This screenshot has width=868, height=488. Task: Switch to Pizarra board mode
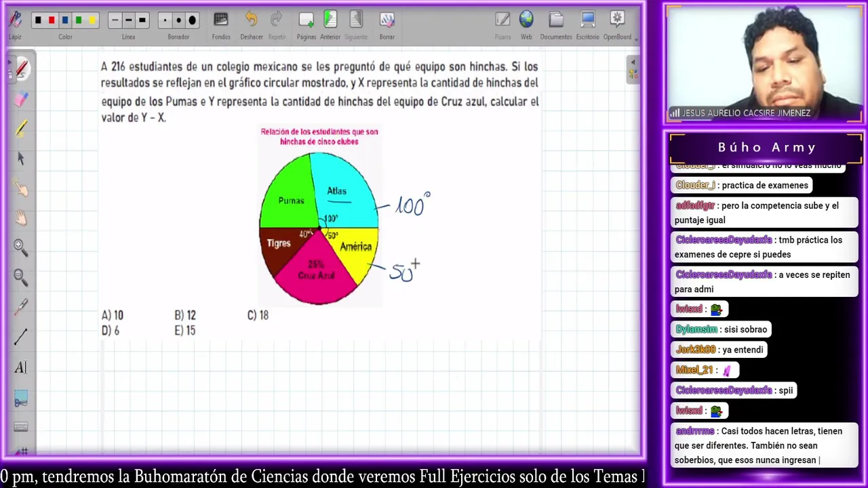502,26
